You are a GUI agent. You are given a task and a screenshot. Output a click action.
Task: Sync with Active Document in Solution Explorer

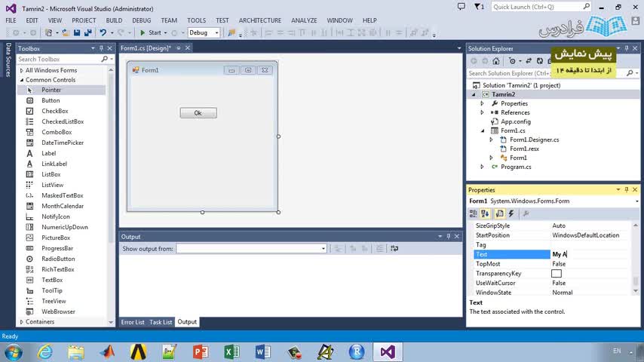pyautogui.click(x=529, y=61)
